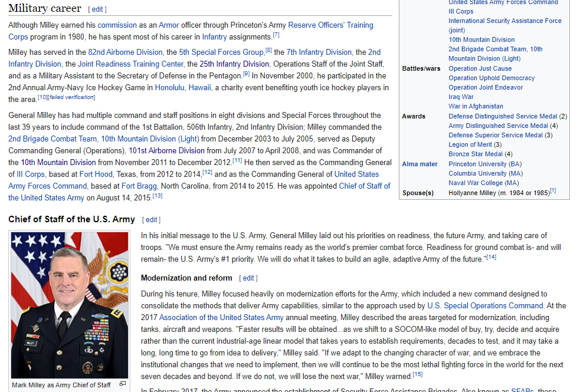
Task: Open citation reference 9
Action: pyautogui.click(x=246, y=74)
